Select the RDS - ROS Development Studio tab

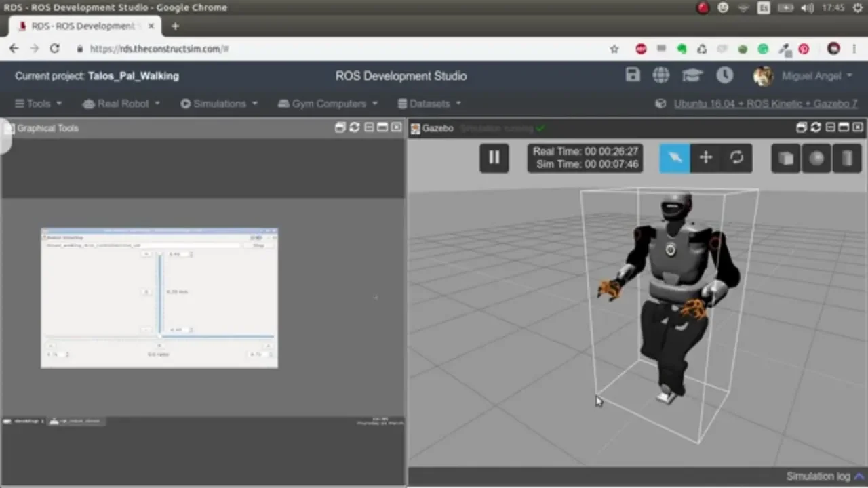coord(85,26)
